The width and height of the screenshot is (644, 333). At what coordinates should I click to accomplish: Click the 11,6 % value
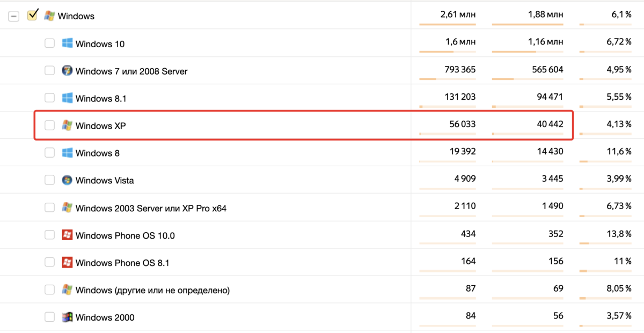(619, 151)
